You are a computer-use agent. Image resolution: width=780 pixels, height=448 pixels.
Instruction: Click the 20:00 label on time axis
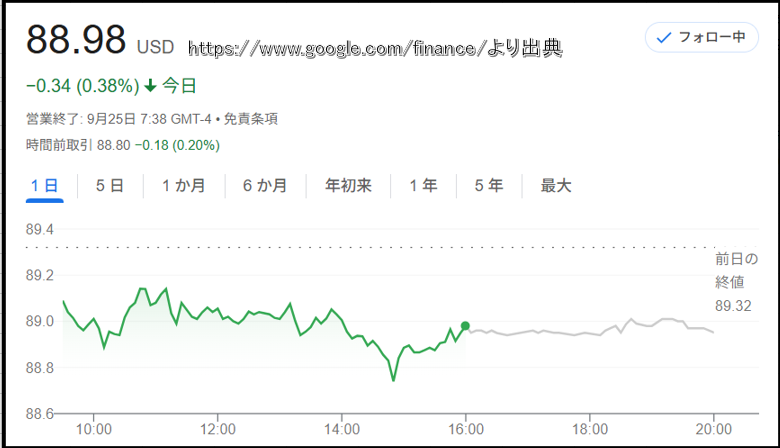[x=713, y=431]
